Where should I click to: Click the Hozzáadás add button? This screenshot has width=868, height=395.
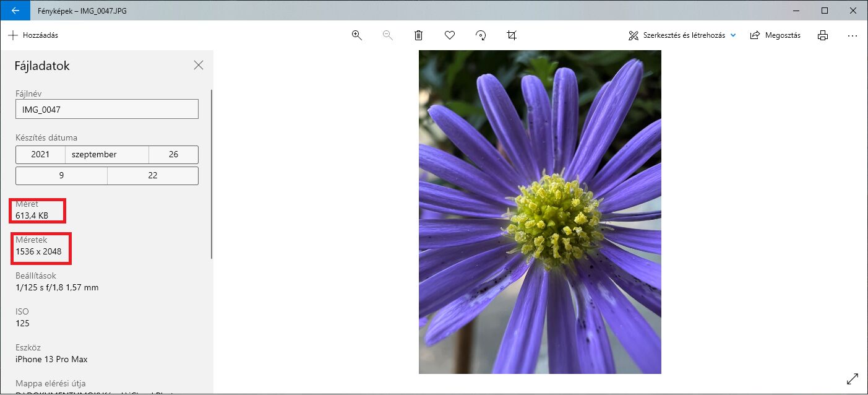[x=33, y=35]
